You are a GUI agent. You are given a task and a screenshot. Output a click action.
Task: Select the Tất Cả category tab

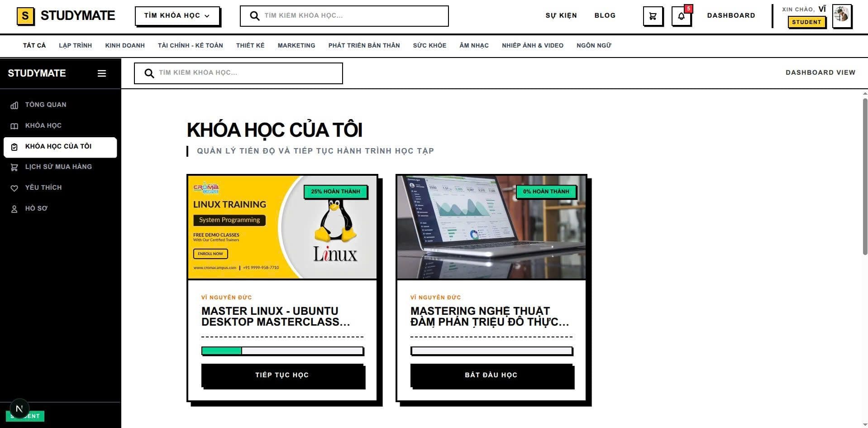(x=34, y=45)
